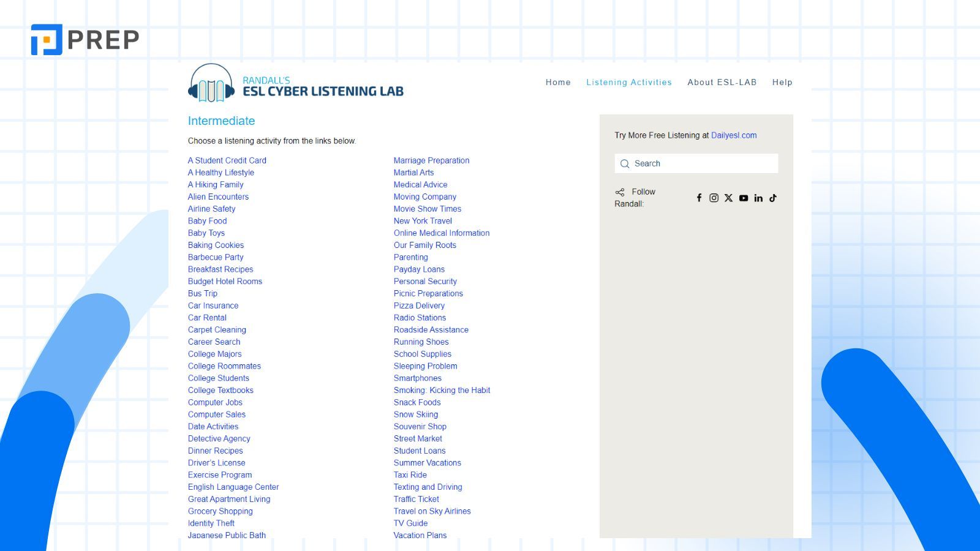The image size is (980, 551).
Task: Open Baby Toys activity
Action: 206,233
